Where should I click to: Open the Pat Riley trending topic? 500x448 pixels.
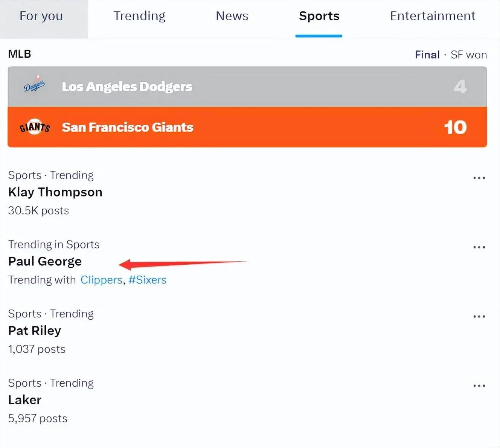tap(35, 331)
